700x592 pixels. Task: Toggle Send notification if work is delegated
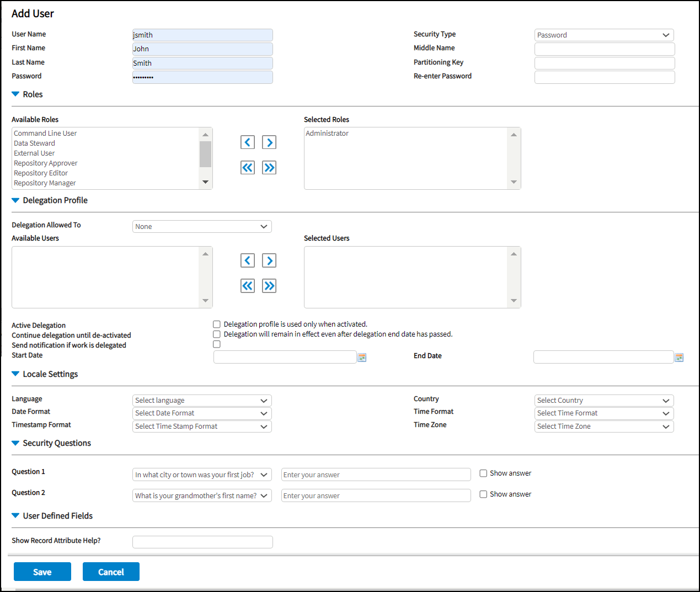point(217,344)
